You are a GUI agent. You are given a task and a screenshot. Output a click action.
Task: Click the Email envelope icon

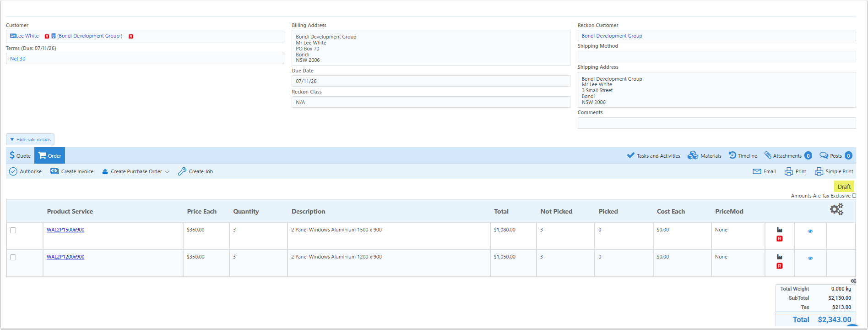click(757, 171)
